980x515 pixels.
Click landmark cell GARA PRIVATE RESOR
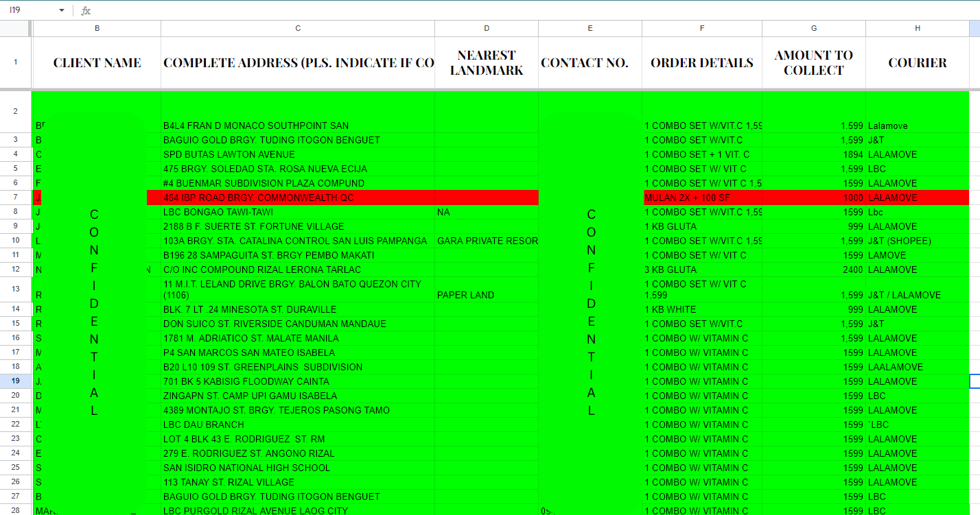click(487, 241)
